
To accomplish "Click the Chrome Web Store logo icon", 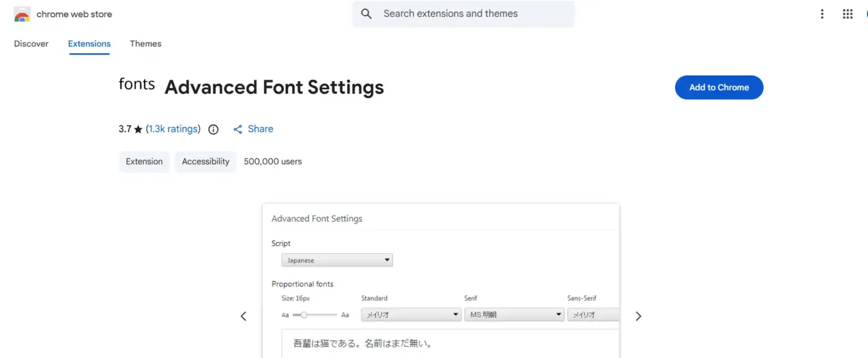I will 22,14.
